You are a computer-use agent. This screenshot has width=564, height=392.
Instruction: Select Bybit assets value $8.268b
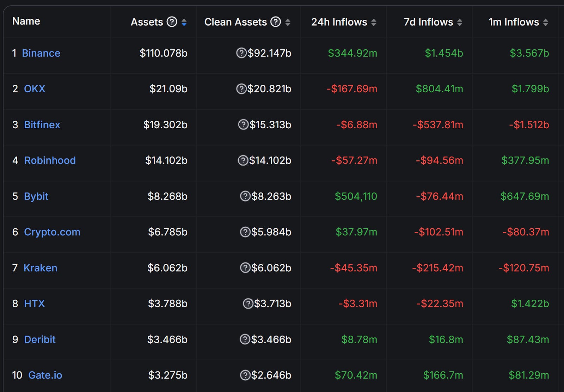point(167,196)
